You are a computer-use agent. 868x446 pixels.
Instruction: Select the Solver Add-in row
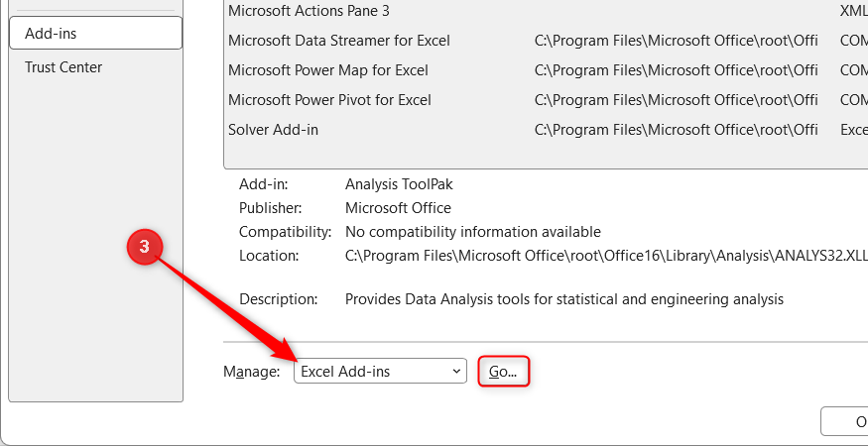[546, 130]
